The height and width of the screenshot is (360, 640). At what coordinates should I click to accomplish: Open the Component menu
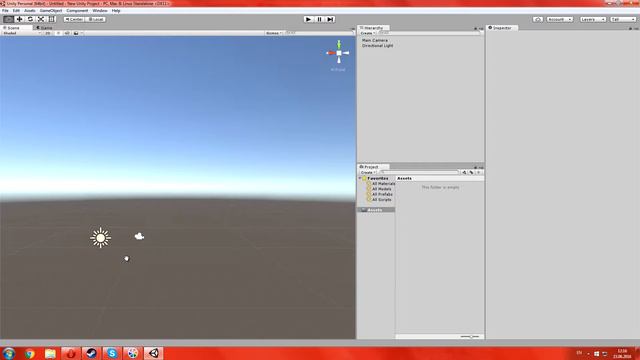[77, 11]
